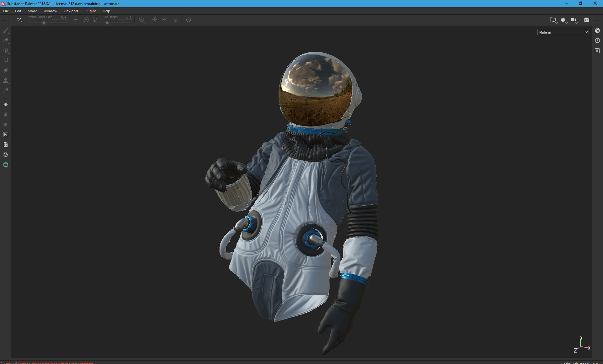The width and height of the screenshot is (603, 364).
Task: Select the Projection tool
Action: [6, 51]
